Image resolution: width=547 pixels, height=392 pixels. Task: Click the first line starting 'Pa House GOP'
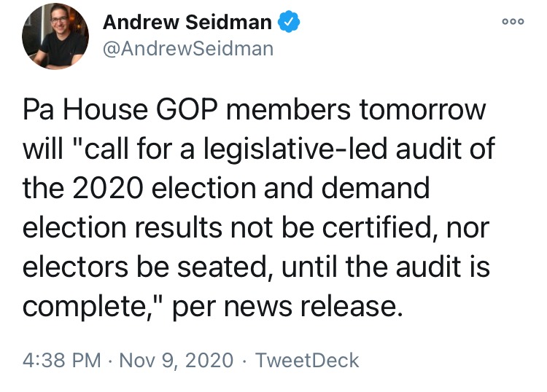255,109
